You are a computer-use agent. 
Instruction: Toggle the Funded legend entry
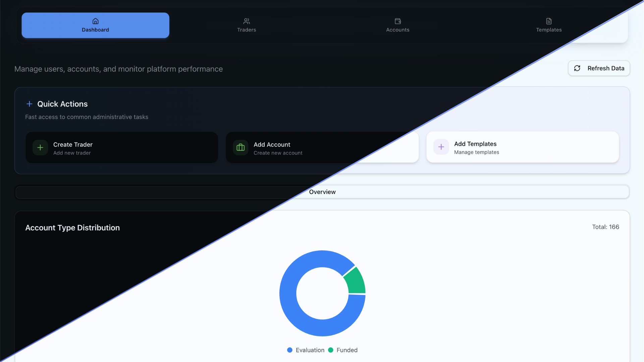pos(347,350)
